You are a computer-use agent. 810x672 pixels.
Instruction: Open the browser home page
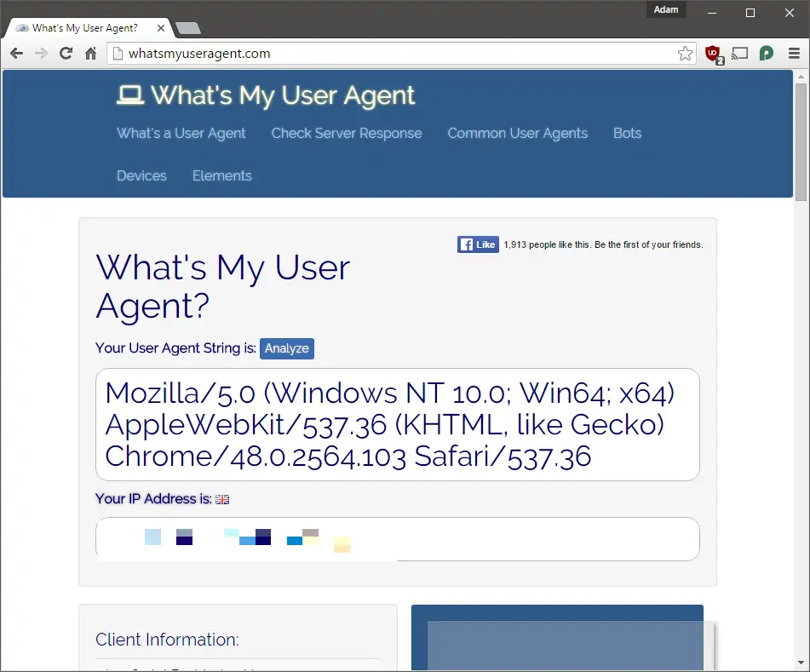point(91,53)
